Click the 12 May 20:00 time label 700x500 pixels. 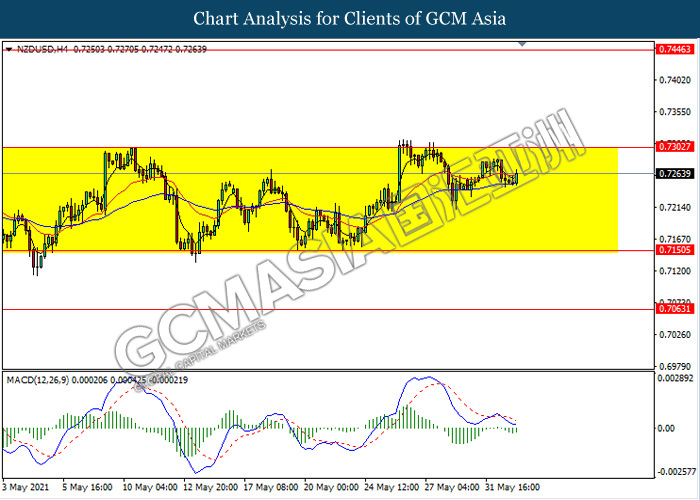coord(211,487)
